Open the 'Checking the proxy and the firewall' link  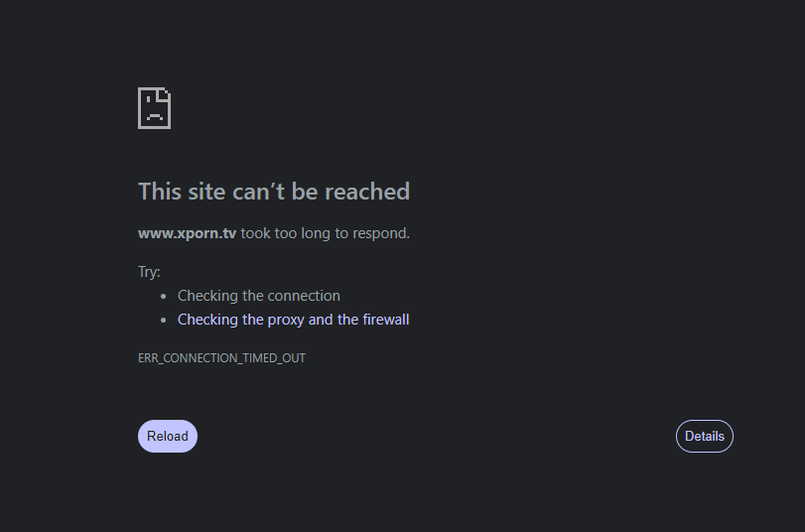293,320
